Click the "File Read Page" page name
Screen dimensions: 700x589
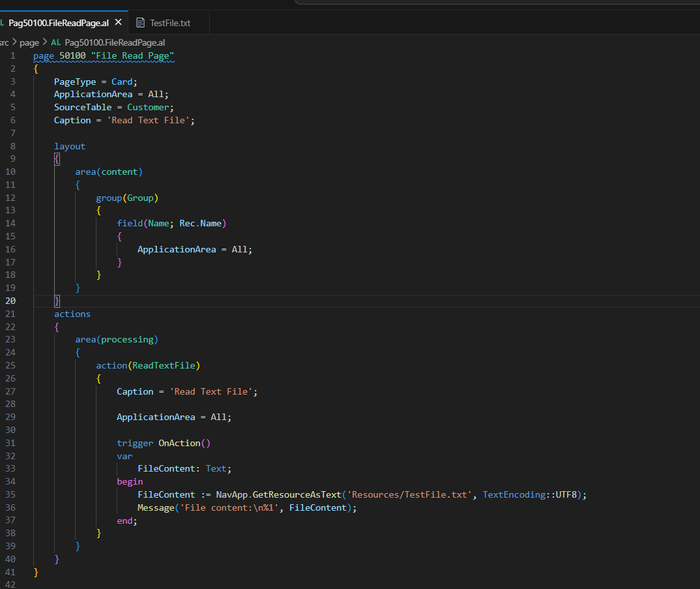(132, 55)
